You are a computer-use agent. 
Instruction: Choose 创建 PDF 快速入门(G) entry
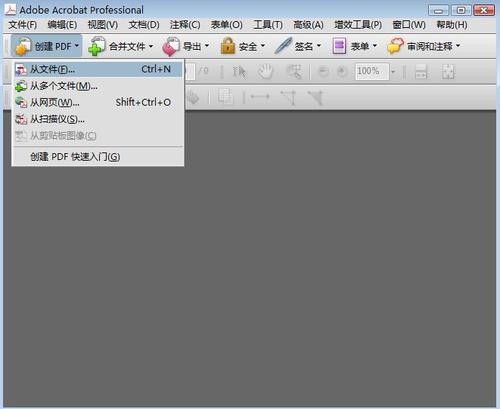click(98, 157)
